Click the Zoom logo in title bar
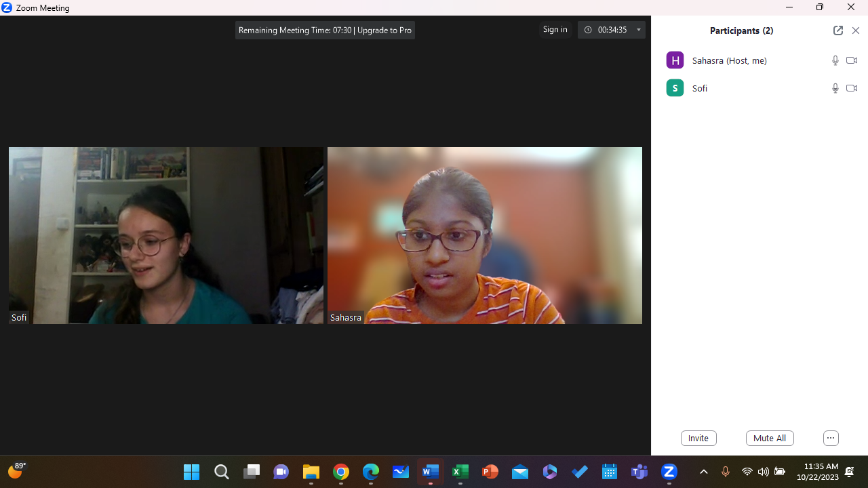Image resolution: width=868 pixels, height=488 pixels. 7,7
